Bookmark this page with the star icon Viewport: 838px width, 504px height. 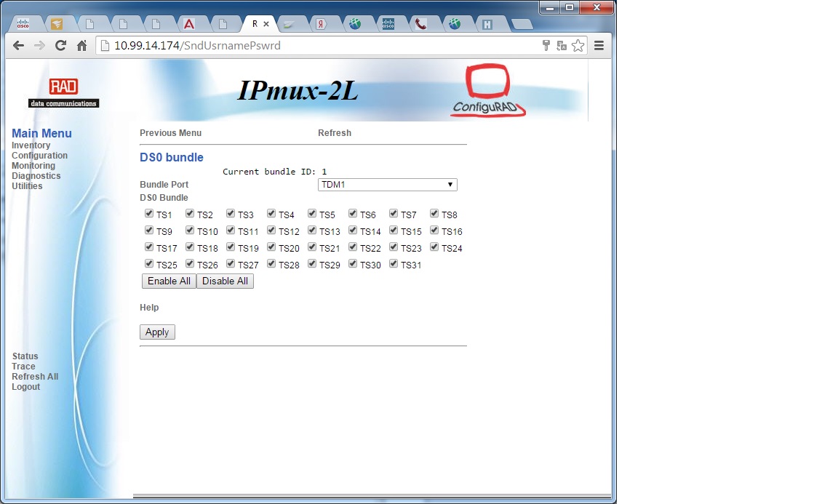pyautogui.click(x=578, y=45)
